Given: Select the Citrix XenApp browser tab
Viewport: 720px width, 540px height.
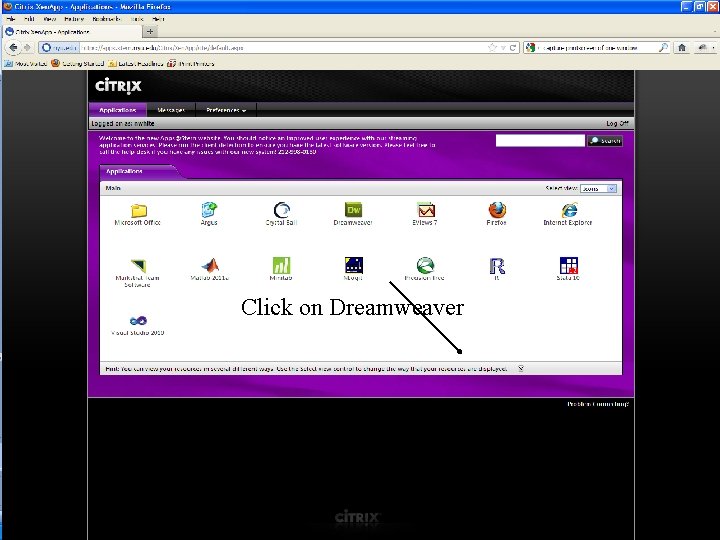Looking at the screenshot, I should [x=71, y=32].
